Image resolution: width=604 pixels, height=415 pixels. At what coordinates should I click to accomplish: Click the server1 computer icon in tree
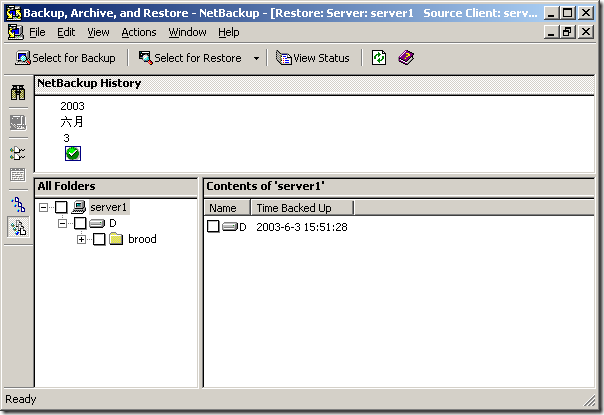79,207
